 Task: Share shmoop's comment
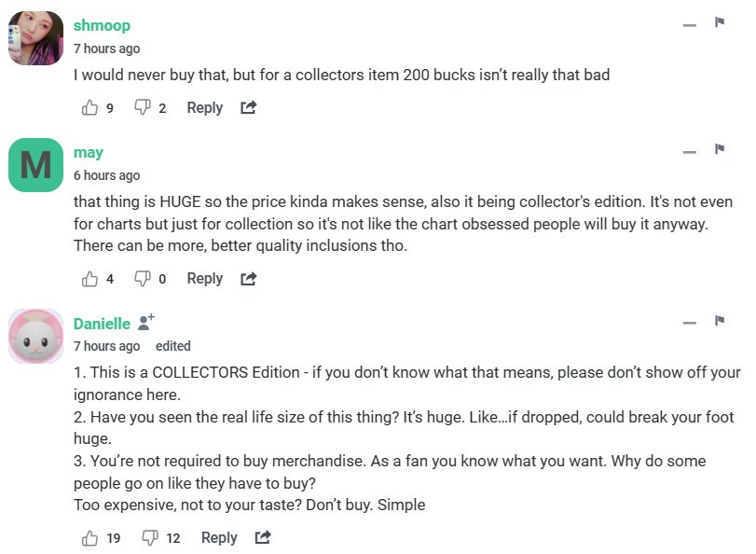[x=248, y=108]
